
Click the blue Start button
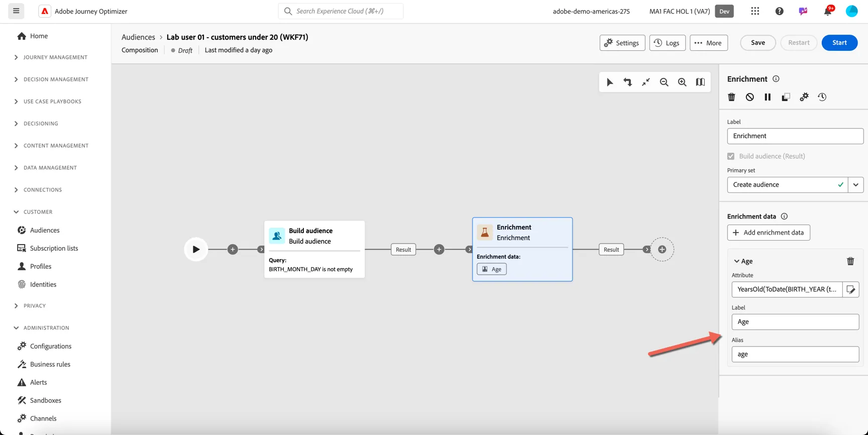[x=839, y=43]
